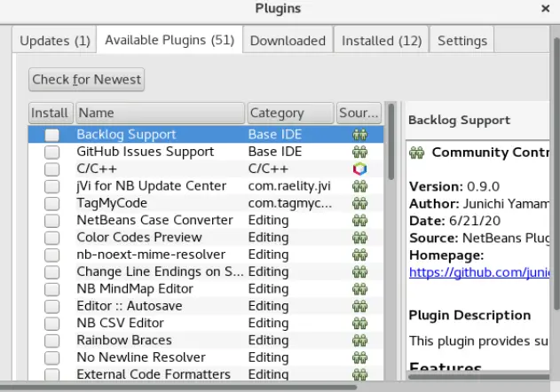This screenshot has height=392, width=560.
Task: Check the install box for GitHub Issues Support
Action: (51, 152)
